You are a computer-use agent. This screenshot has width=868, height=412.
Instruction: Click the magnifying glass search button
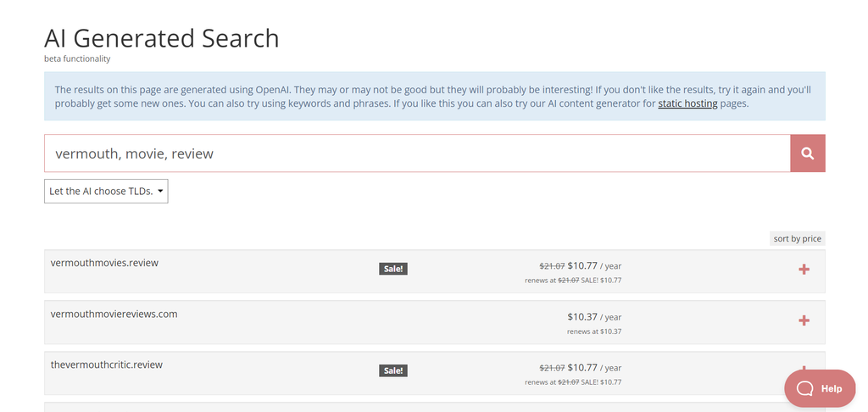[x=807, y=153]
